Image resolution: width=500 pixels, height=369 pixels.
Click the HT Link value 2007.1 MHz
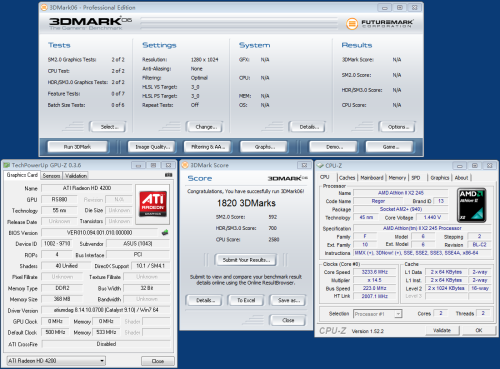point(375,296)
